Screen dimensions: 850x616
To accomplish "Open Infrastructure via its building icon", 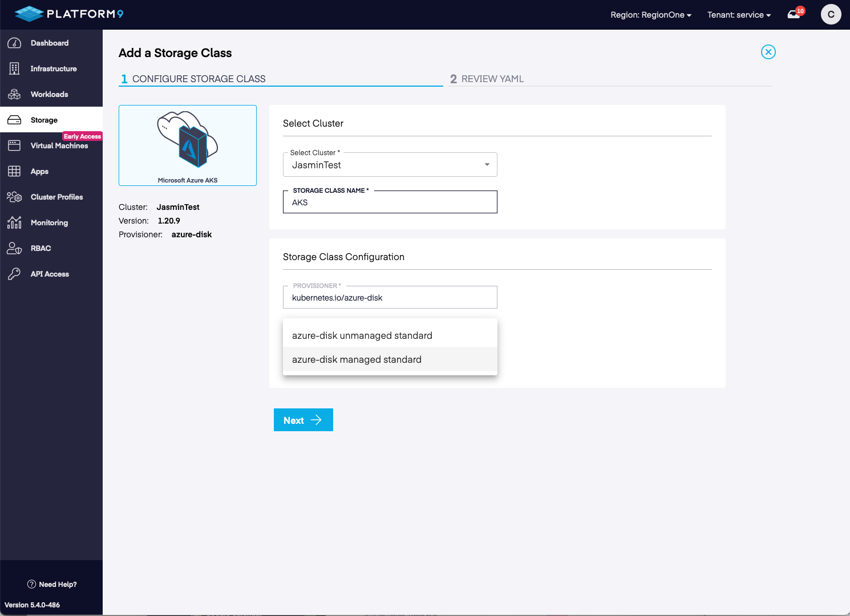I will coord(14,69).
